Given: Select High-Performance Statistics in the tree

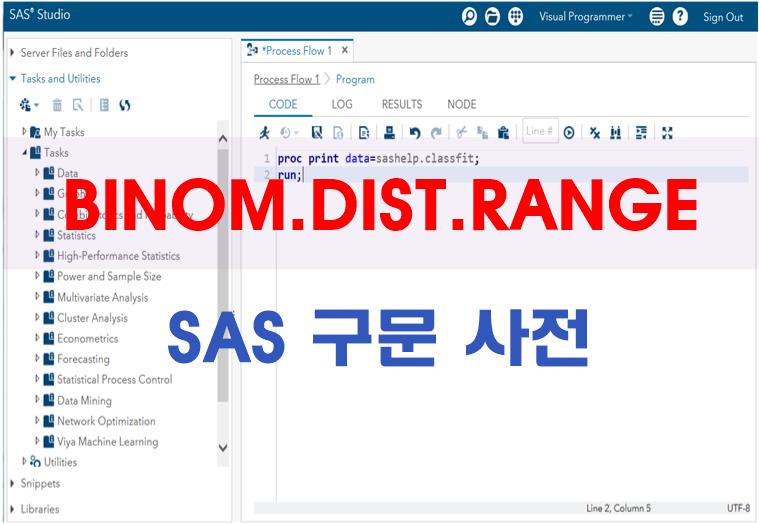Looking at the screenshot, I should tap(119, 255).
